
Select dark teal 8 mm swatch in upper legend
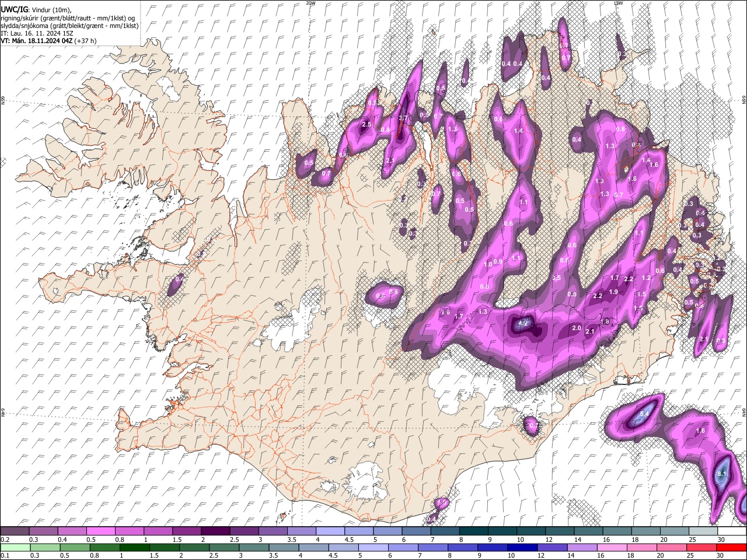tap(474, 531)
